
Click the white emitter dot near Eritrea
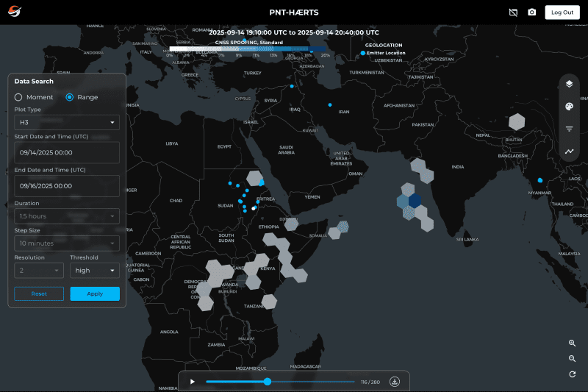(x=254, y=208)
